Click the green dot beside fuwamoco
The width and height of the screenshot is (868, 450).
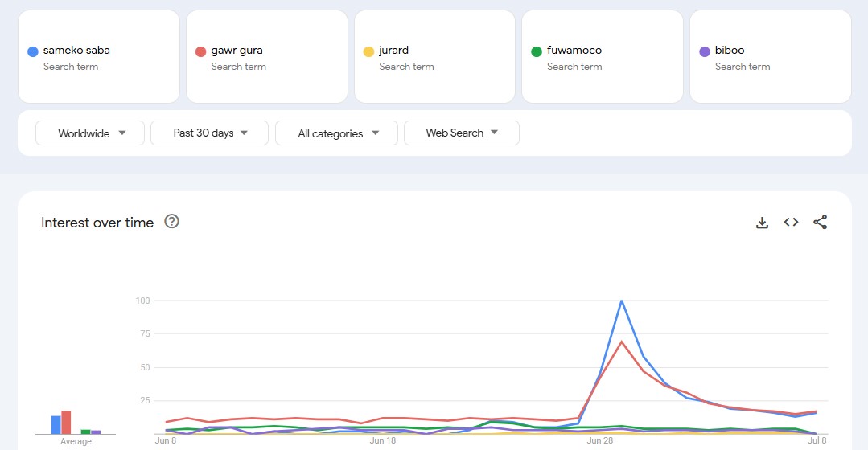tap(537, 51)
